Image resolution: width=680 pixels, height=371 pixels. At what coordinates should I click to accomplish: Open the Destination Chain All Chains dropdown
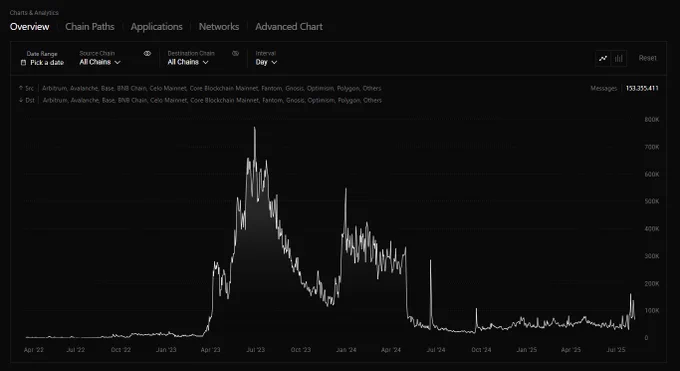[188, 62]
